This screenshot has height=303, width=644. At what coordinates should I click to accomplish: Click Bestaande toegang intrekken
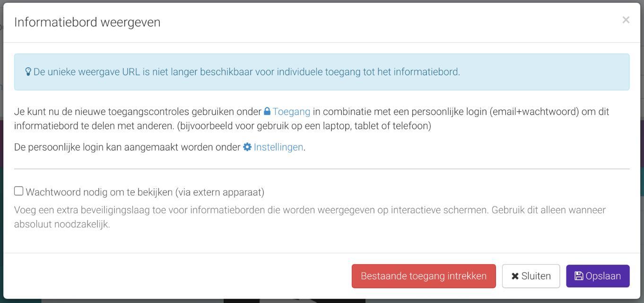[424, 276]
